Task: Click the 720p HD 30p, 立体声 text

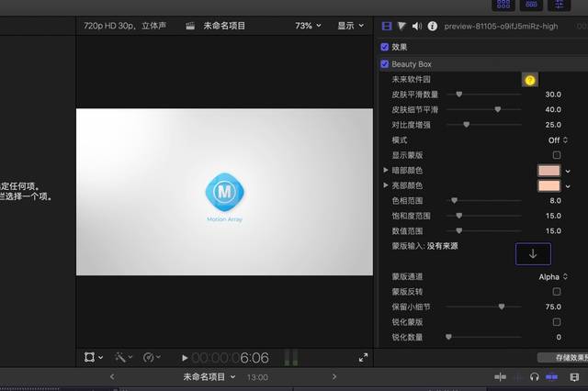Action: [x=125, y=26]
